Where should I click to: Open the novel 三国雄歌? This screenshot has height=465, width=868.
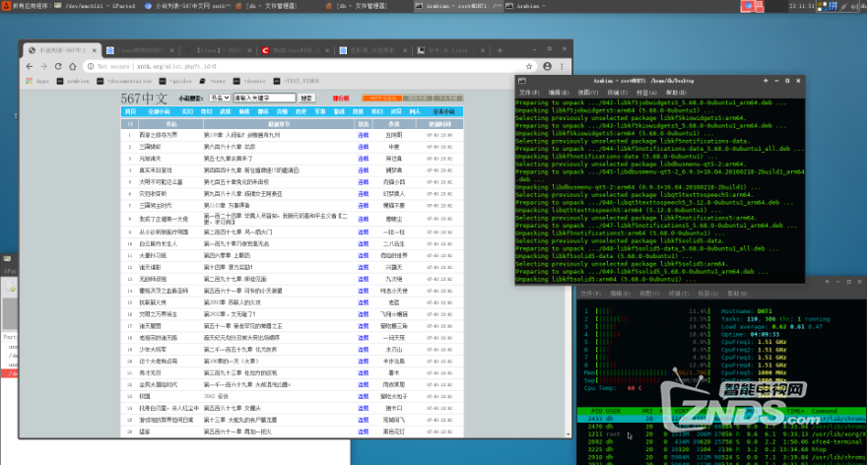(151, 146)
